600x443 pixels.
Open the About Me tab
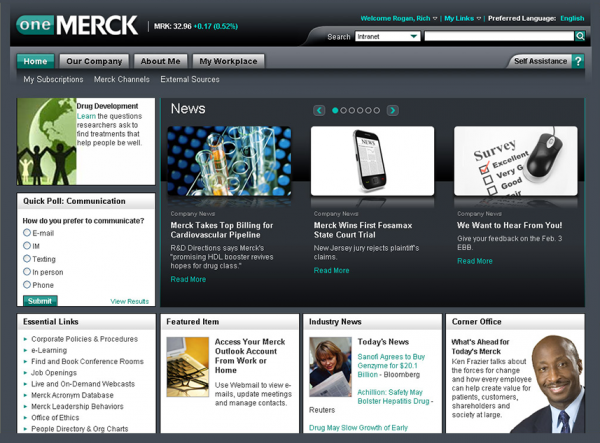pyautogui.click(x=160, y=61)
